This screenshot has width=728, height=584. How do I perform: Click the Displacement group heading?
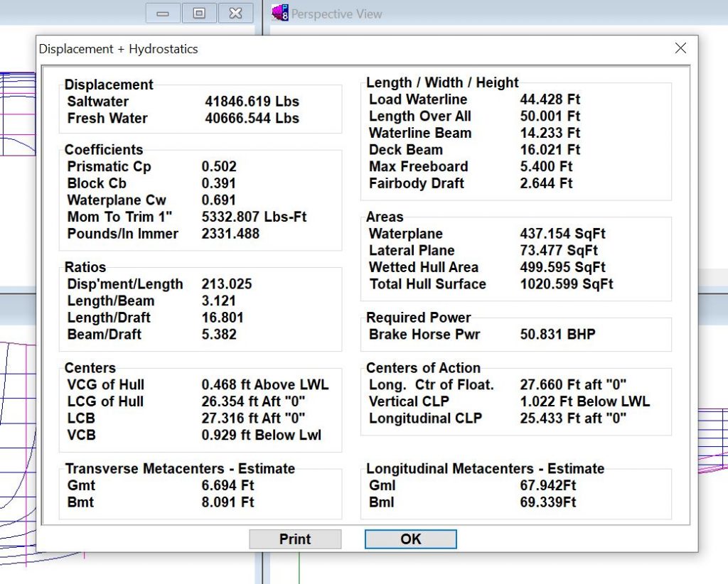(109, 85)
